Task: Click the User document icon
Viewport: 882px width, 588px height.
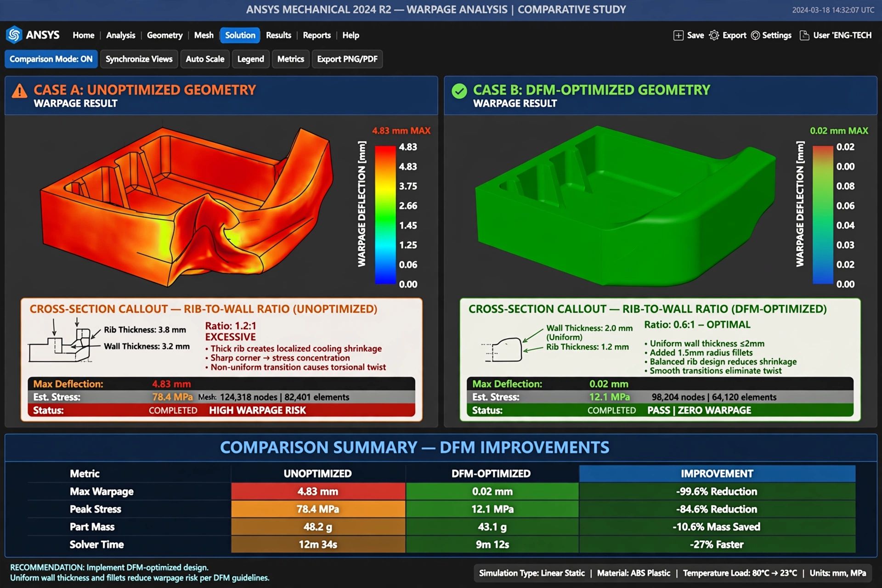Action: pos(804,35)
